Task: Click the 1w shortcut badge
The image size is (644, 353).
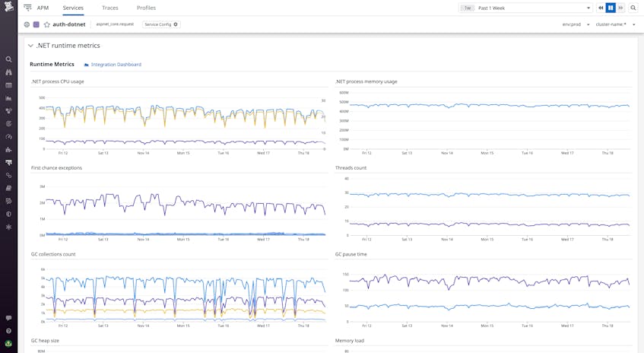Action: tap(468, 8)
